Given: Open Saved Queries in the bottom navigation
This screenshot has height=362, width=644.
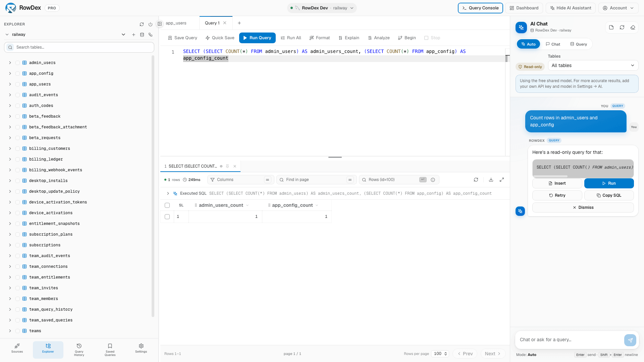Looking at the screenshot, I should [x=110, y=350].
